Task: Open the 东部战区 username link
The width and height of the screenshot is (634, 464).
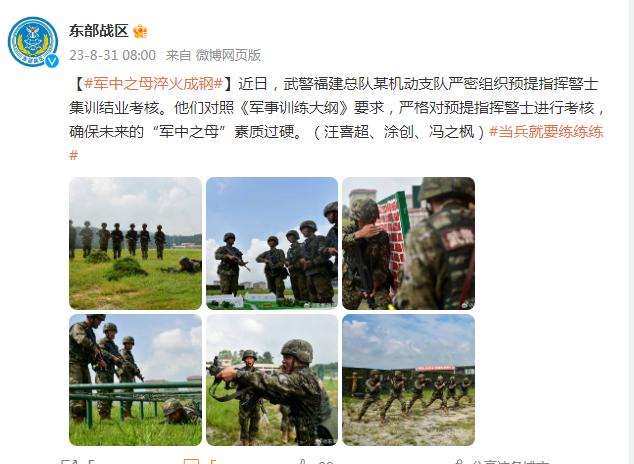Action: coord(99,31)
